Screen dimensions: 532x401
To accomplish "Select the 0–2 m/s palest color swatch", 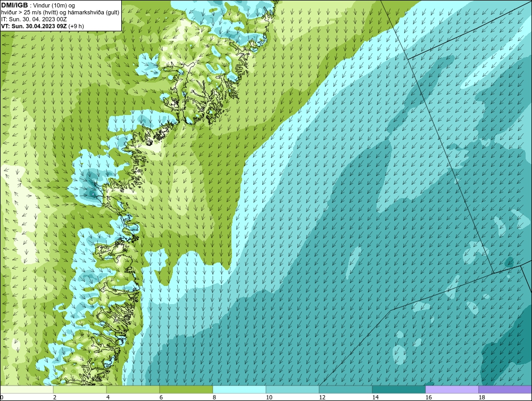I will point(27,389).
